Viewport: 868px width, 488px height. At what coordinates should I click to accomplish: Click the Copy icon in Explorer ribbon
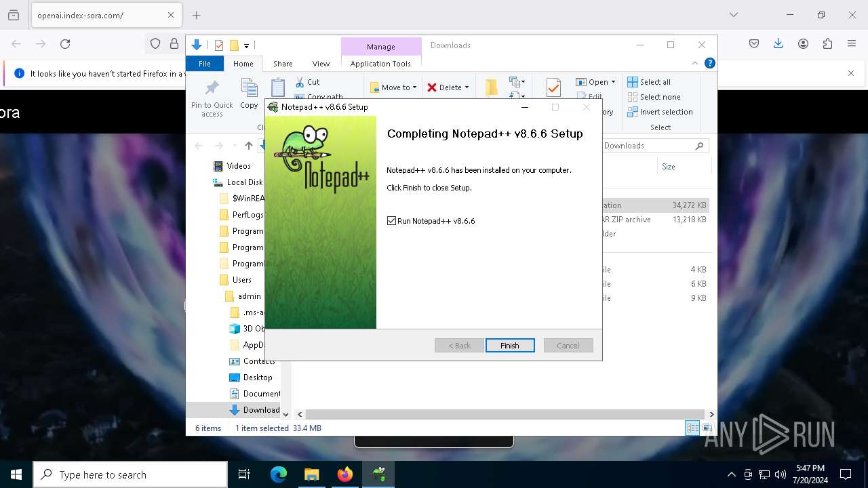click(x=249, y=94)
